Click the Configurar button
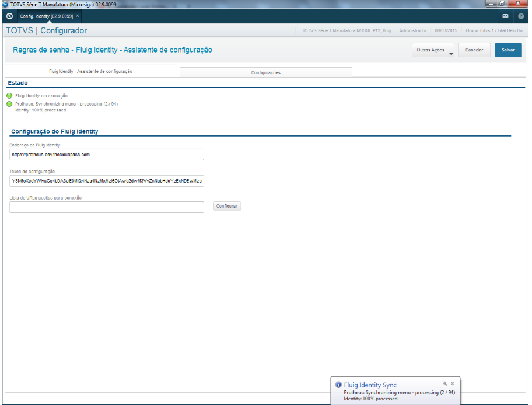Viewport: 532px width, 405px height. coord(227,206)
